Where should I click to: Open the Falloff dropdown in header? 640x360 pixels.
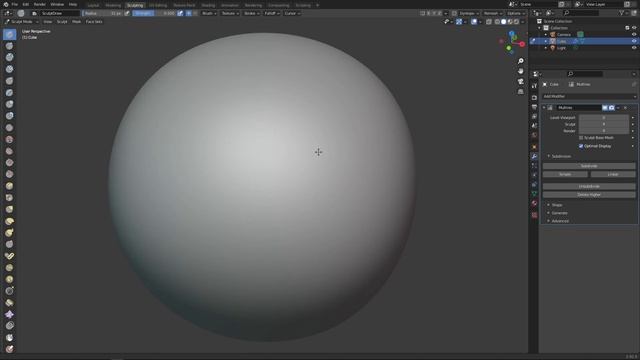tap(271, 13)
